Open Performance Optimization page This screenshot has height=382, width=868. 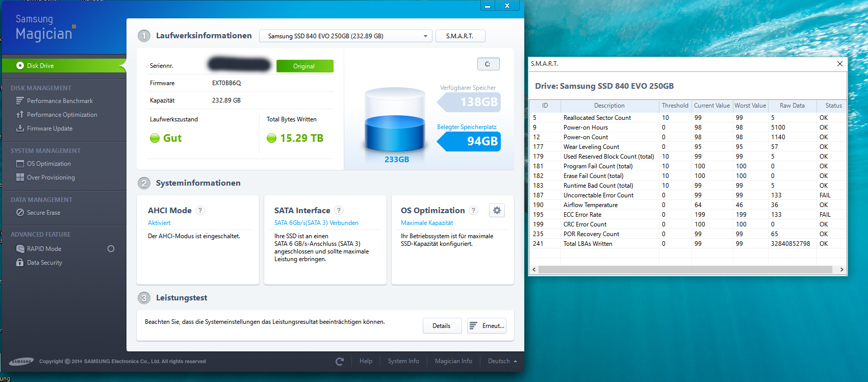(62, 115)
